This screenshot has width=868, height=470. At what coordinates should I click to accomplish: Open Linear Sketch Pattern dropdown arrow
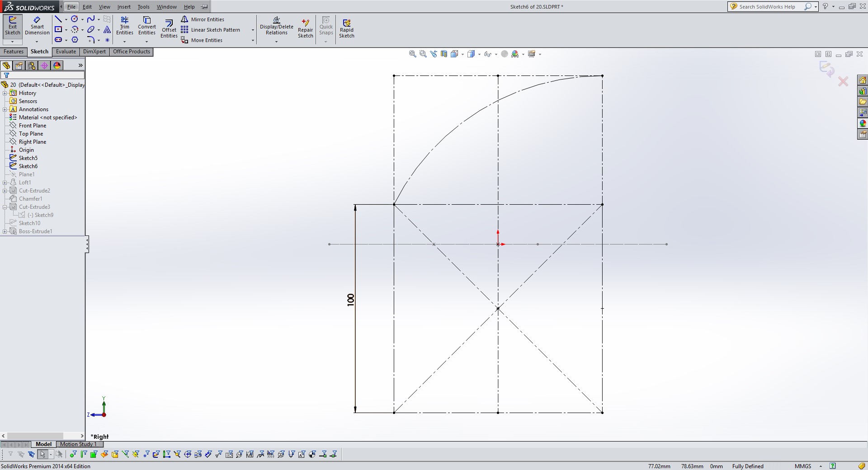click(253, 30)
